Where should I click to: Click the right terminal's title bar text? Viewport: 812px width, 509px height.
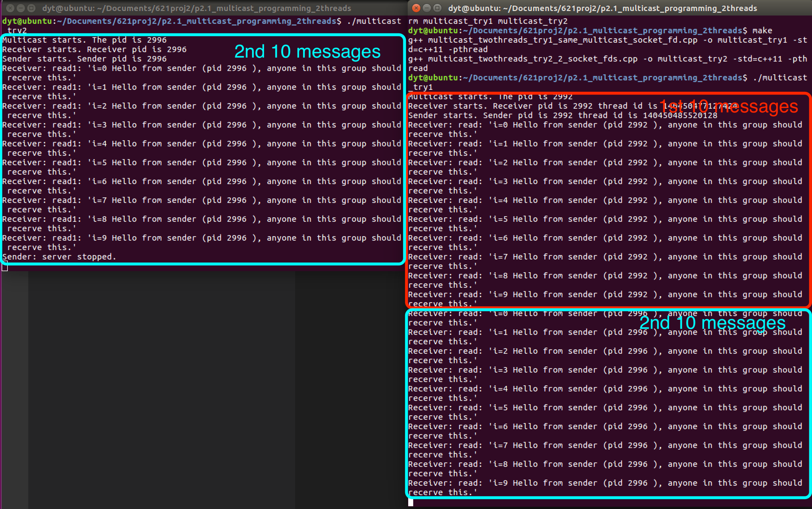(602, 8)
